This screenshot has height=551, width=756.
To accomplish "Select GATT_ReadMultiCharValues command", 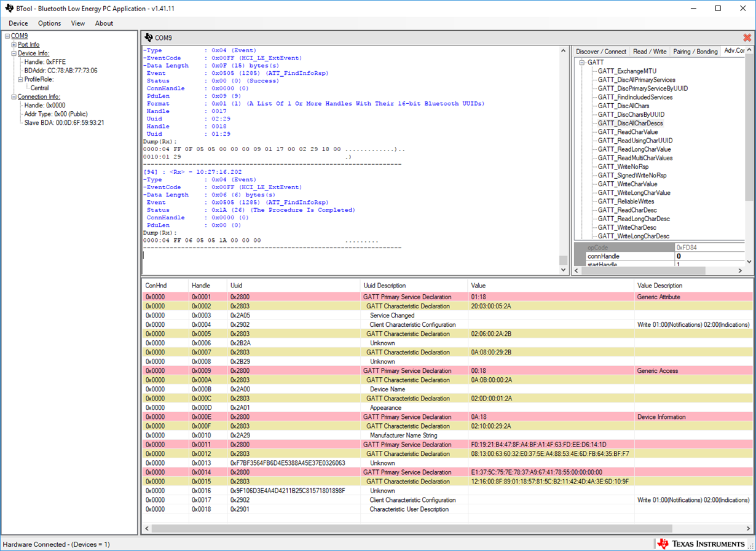I will 635,158.
